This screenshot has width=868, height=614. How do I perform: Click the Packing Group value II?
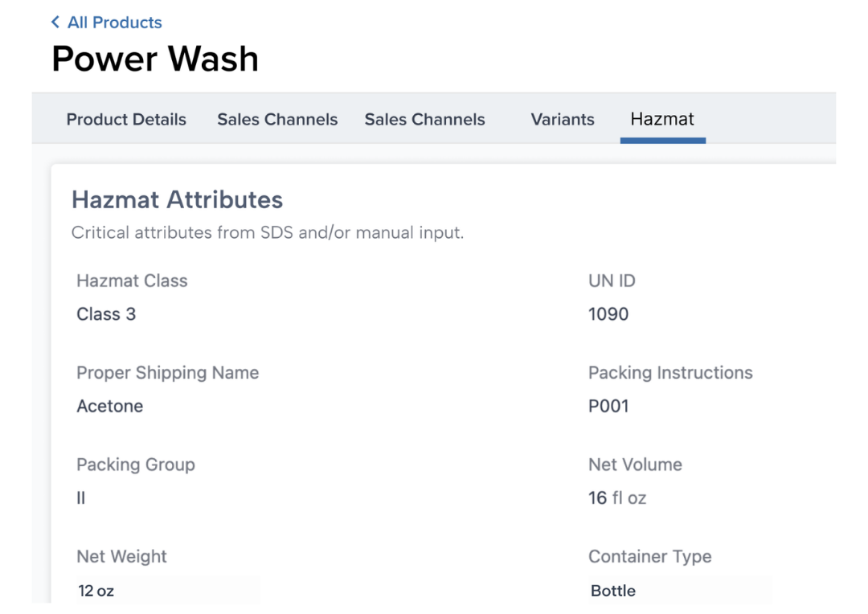pyautogui.click(x=81, y=498)
